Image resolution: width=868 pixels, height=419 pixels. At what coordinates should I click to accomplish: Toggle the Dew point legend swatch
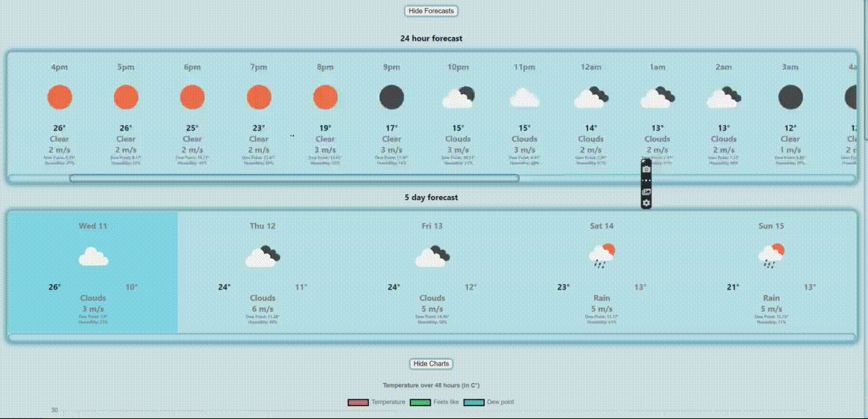[474, 403]
